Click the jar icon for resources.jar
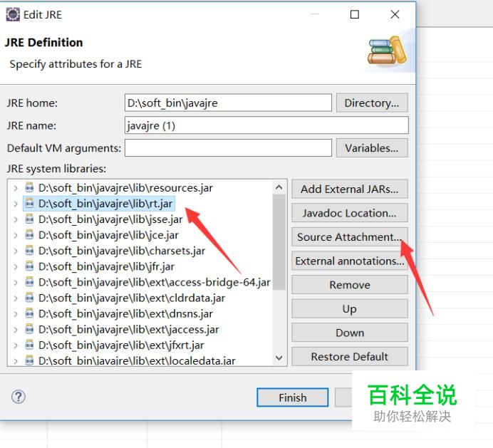The image size is (493, 448). coord(29,187)
